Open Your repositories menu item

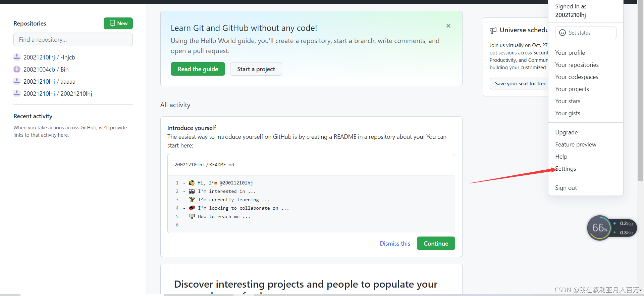(577, 65)
